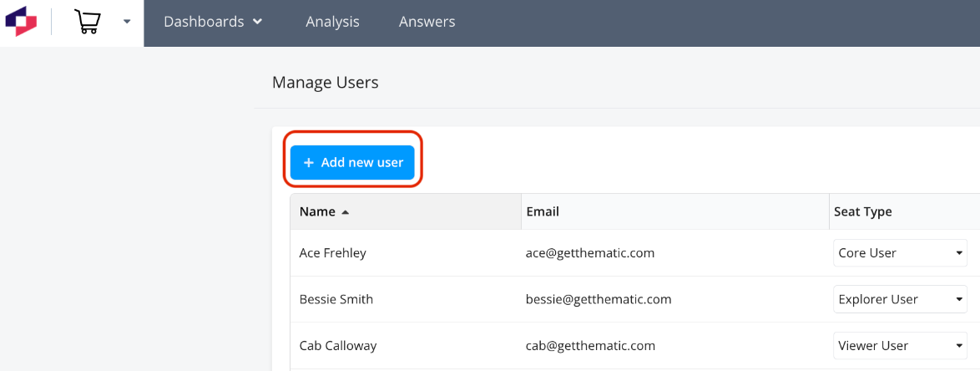Screen dimensions: 980x371
Task: Open Cab Calloway's Viewer User seat dropdown
Action: pos(900,345)
